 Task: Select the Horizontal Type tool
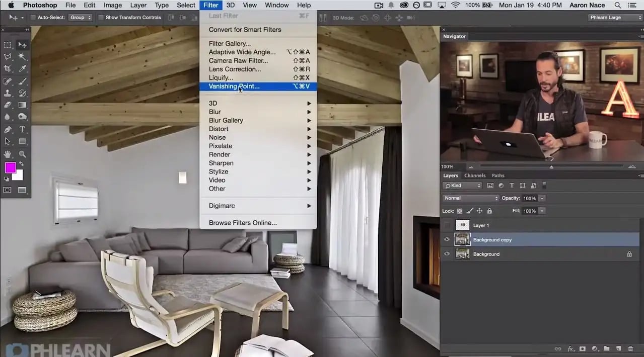[22, 129]
